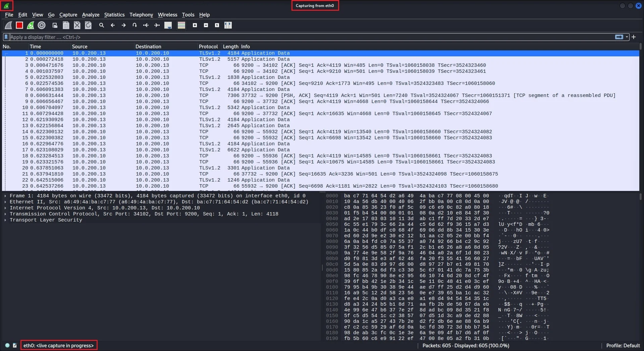
Task: Sort packets by Length column header
Action: coord(231,47)
